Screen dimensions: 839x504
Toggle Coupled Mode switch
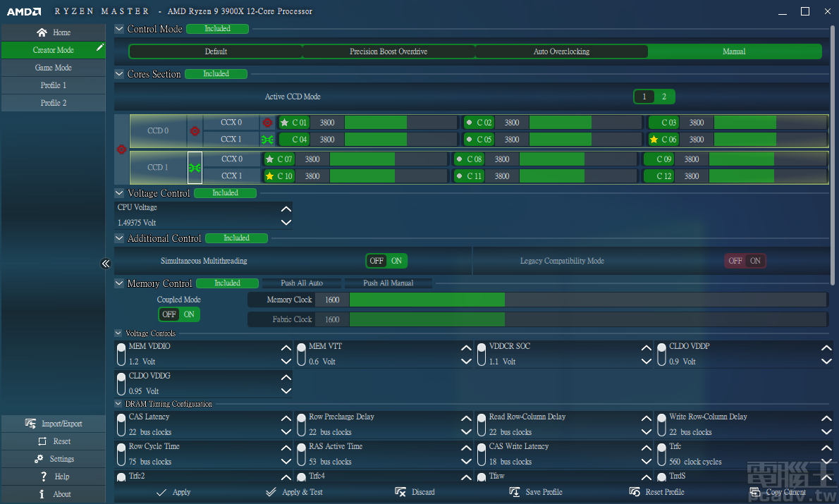click(x=179, y=314)
